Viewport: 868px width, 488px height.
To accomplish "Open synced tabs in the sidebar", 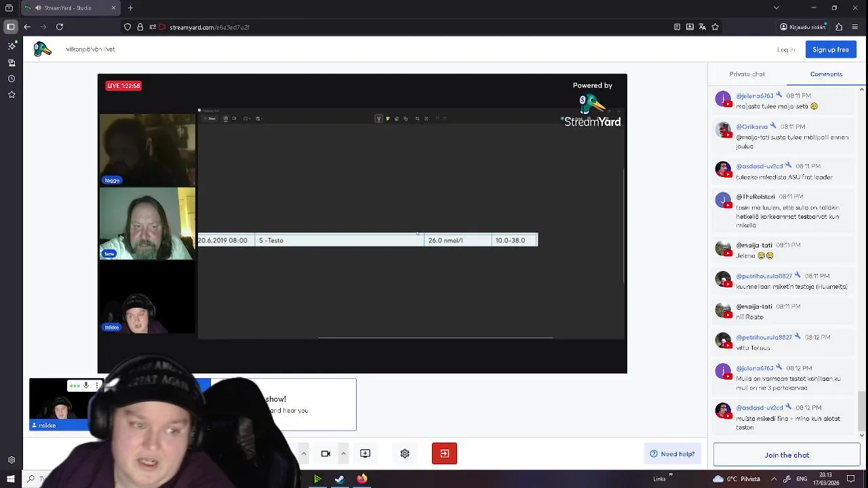I will tap(12, 62).
